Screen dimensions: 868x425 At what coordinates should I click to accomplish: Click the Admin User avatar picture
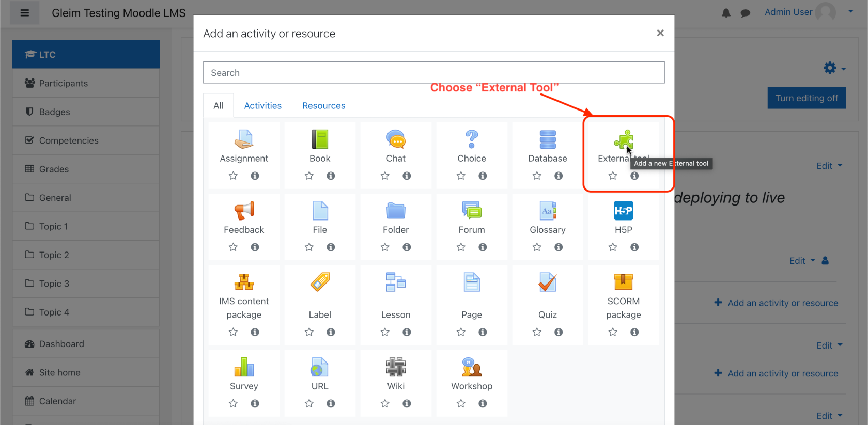tap(826, 12)
